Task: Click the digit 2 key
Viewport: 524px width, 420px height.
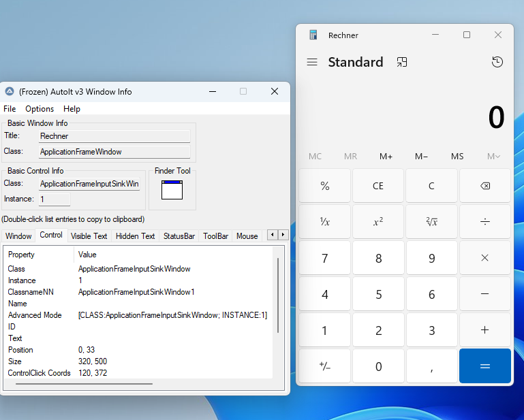Action: click(x=378, y=330)
